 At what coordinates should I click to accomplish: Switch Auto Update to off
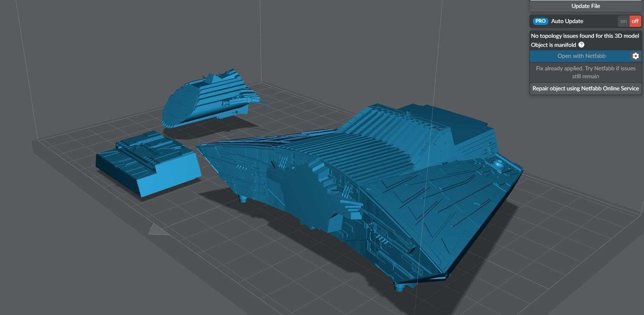click(x=635, y=21)
